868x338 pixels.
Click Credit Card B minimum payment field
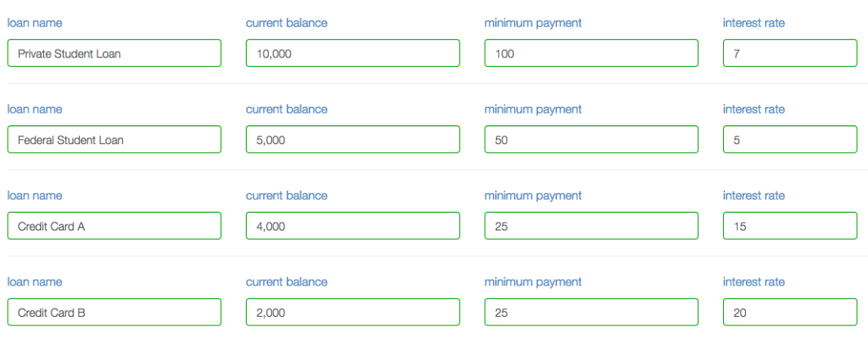click(591, 312)
